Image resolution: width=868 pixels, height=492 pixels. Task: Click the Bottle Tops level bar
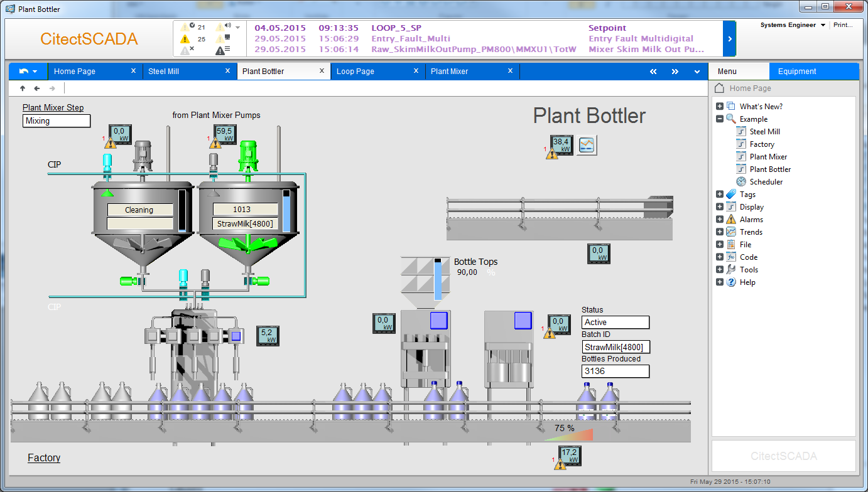438,279
